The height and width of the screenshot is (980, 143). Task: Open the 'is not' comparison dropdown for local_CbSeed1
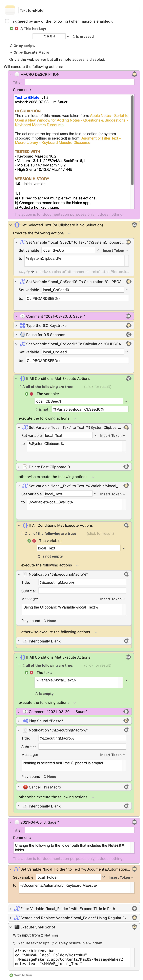point(42,409)
